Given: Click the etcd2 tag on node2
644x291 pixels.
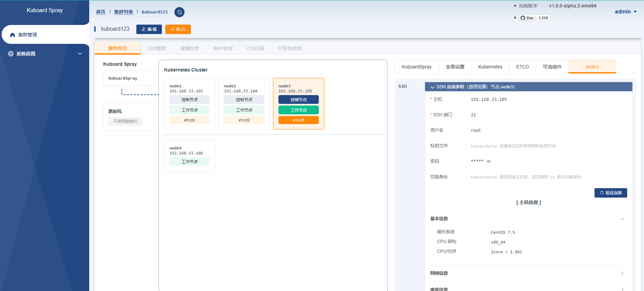Looking at the screenshot, I should [x=244, y=120].
